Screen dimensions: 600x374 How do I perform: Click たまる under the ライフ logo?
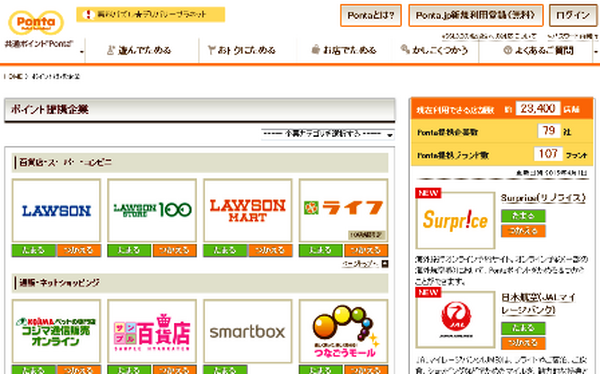(321, 250)
